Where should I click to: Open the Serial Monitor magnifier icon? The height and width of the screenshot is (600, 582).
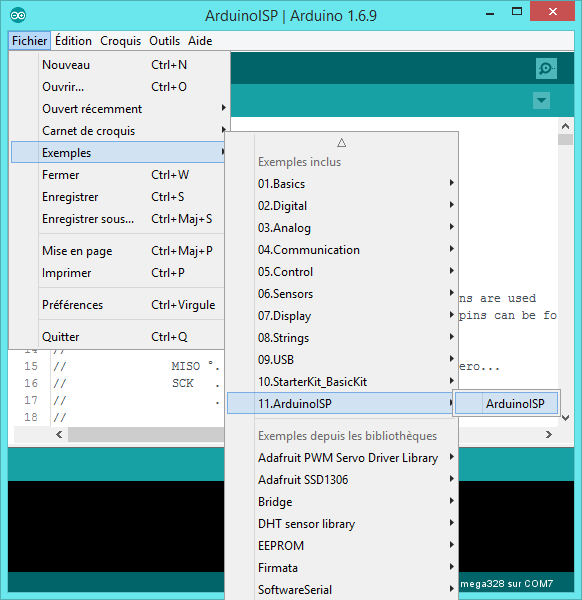tap(546, 69)
